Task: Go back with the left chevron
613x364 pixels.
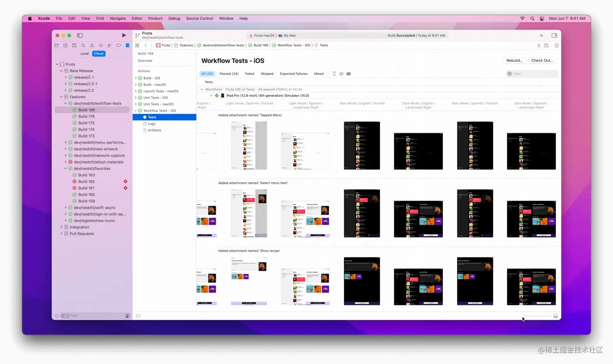Action: click(x=146, y=45)
